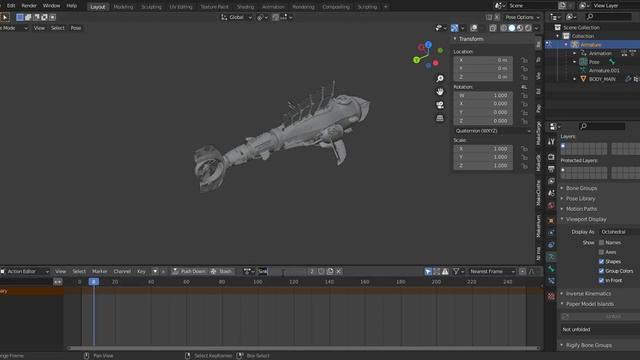
Task: Expand Motion Paths panel
Action: (x=581, y=209)
